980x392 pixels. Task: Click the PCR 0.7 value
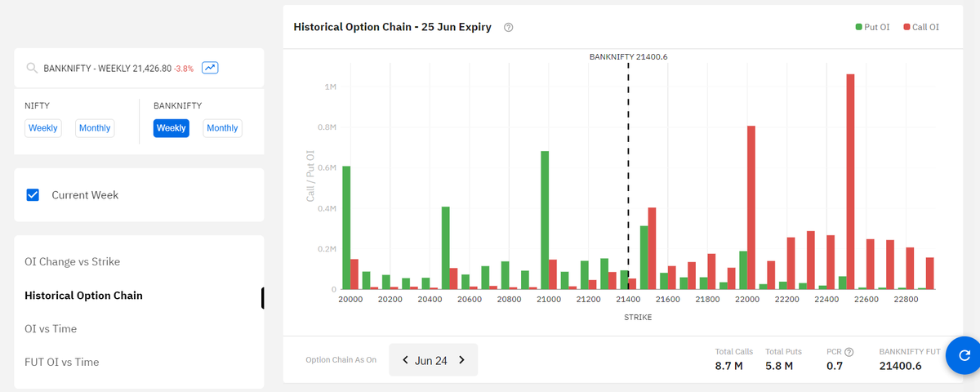[834, 365]
